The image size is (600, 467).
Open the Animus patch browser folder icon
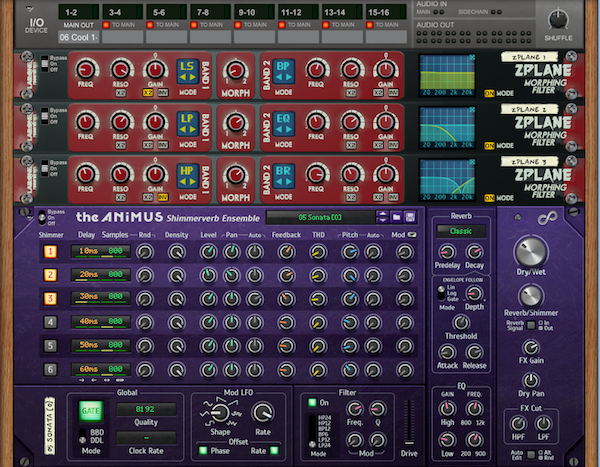(x=396, y=217)
